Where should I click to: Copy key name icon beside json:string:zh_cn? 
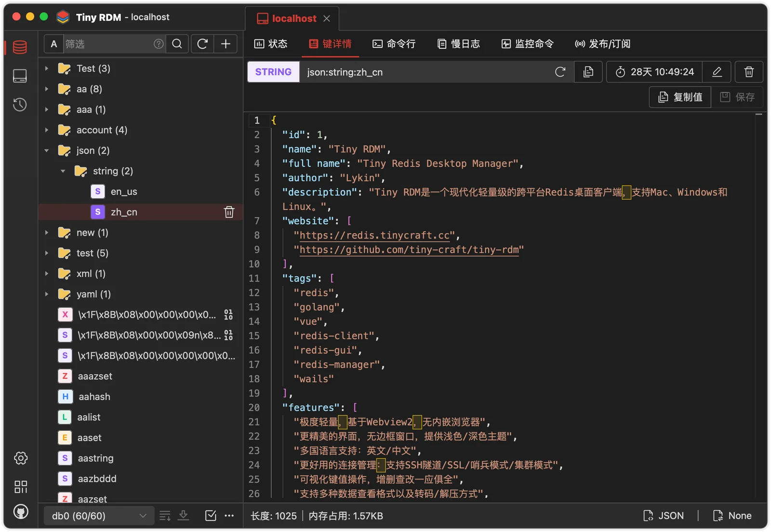588,72
